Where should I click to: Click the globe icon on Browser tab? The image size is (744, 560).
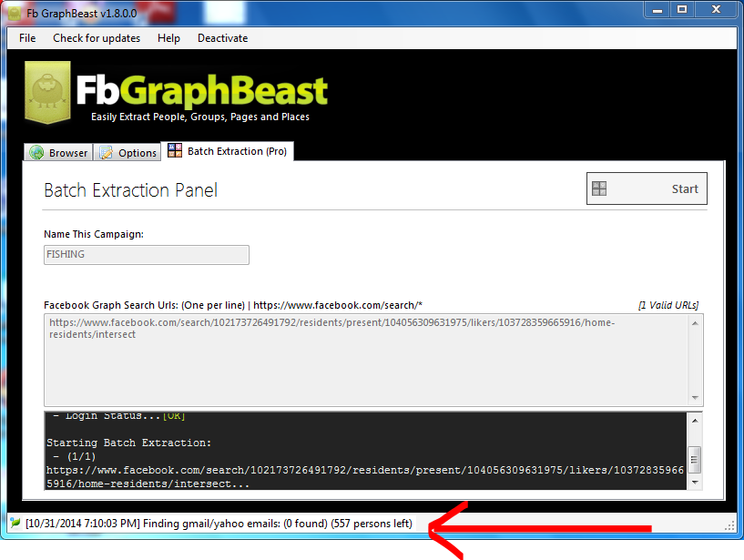(36, 152)
